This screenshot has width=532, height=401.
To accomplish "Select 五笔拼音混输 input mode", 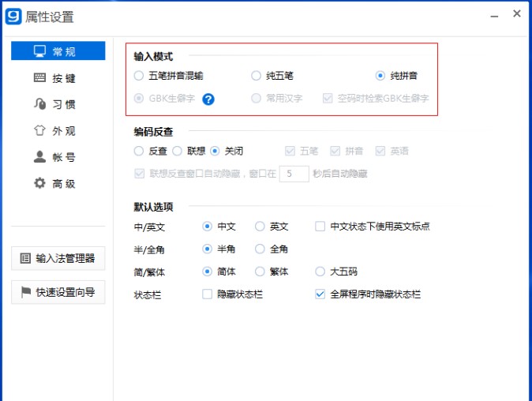I will click(x=139, y=76).
